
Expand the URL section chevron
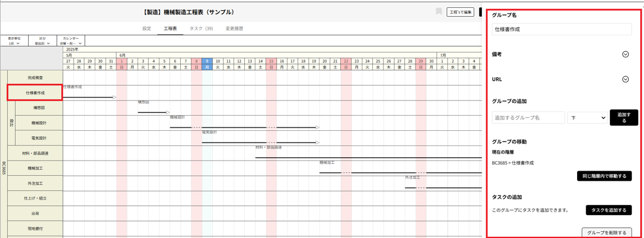pos(625,80)
